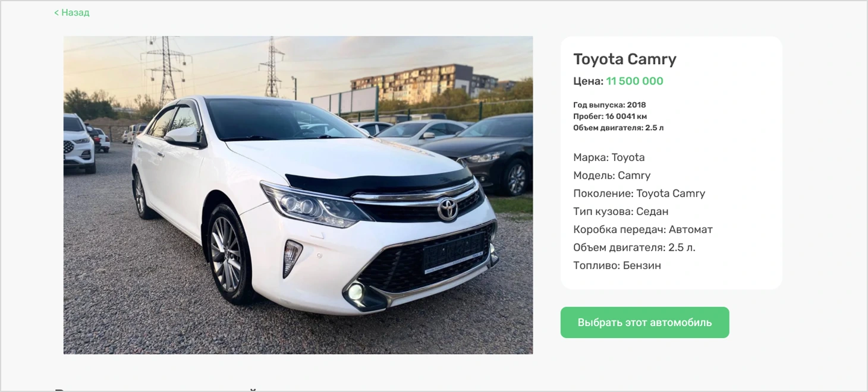Click the Объем двигателя: 2.5 л. spec row
868x392 pixels.
634,248
